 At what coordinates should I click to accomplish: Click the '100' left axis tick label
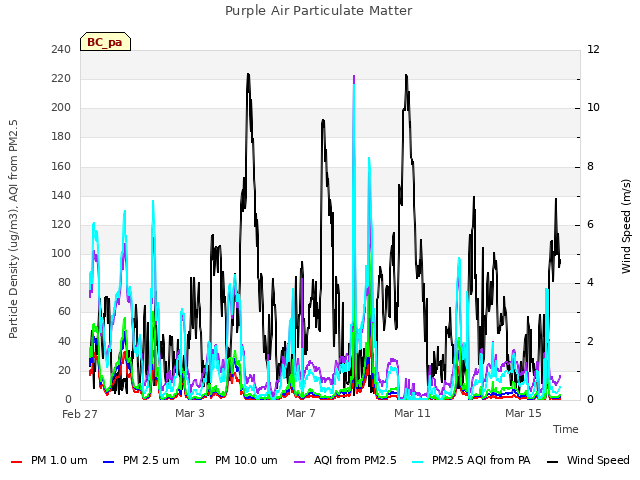(61, 253)
